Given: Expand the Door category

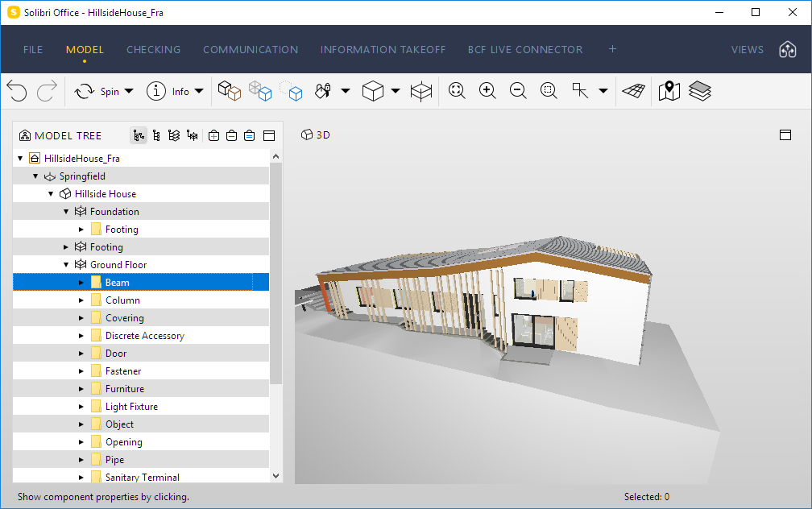Looking at the screenshot, I should pos(80,353).
